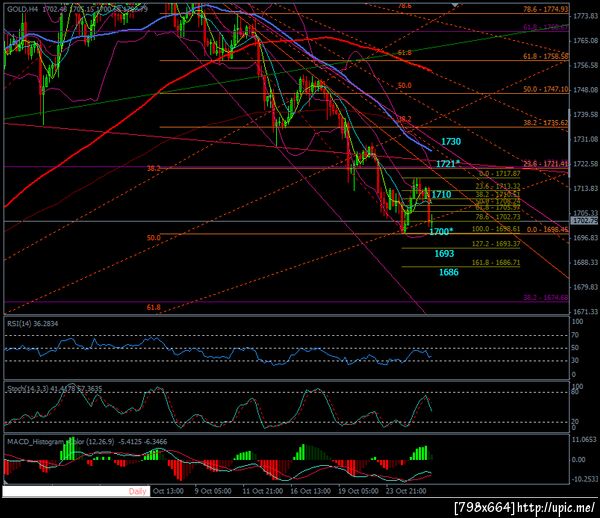Click price axis value 1696.83
Viewport: 600px width, 518px height.
[x=585, y=238]
